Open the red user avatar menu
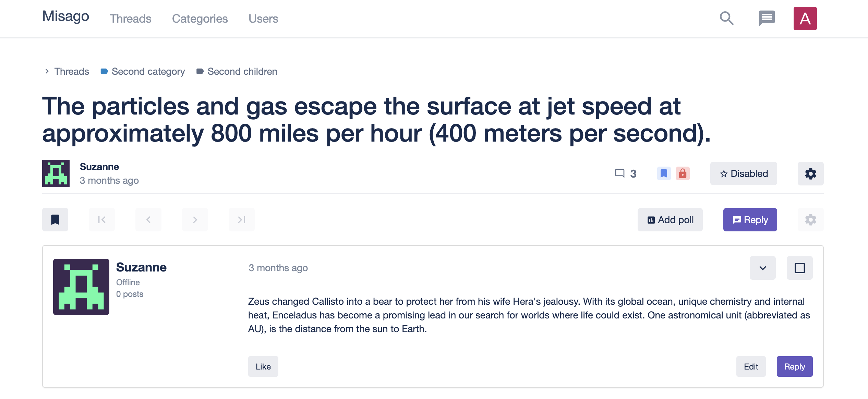868x399 pixels. 805,19
